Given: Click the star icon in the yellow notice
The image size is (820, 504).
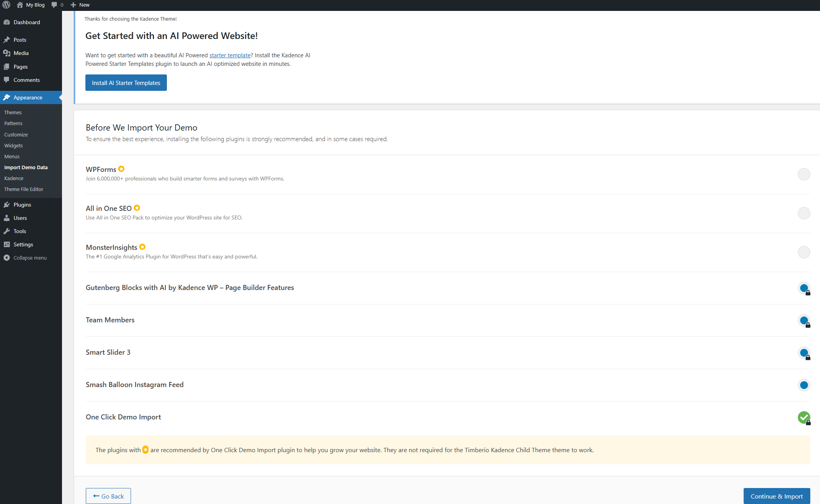Looking at the screenshot, I should 145,450.
